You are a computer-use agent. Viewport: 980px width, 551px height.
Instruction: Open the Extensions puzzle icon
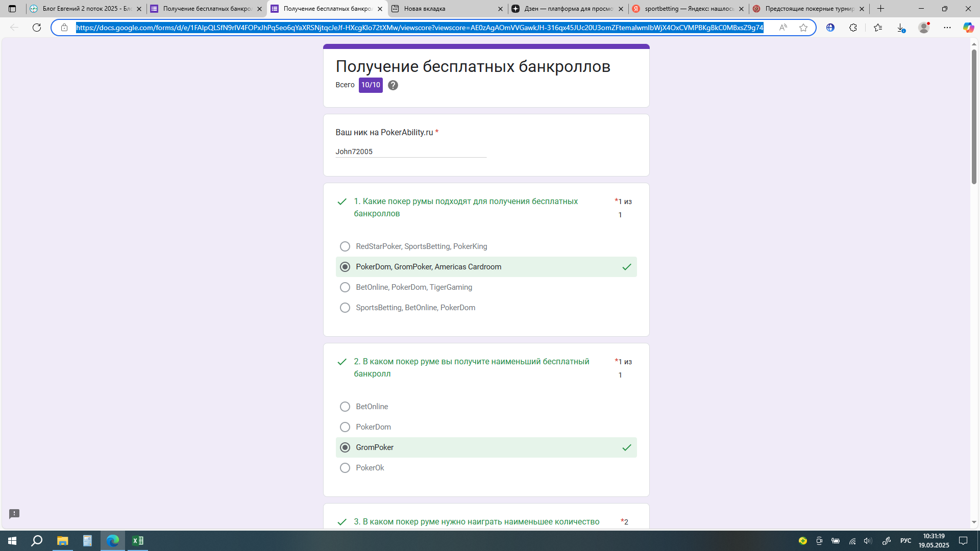[853, 28]
